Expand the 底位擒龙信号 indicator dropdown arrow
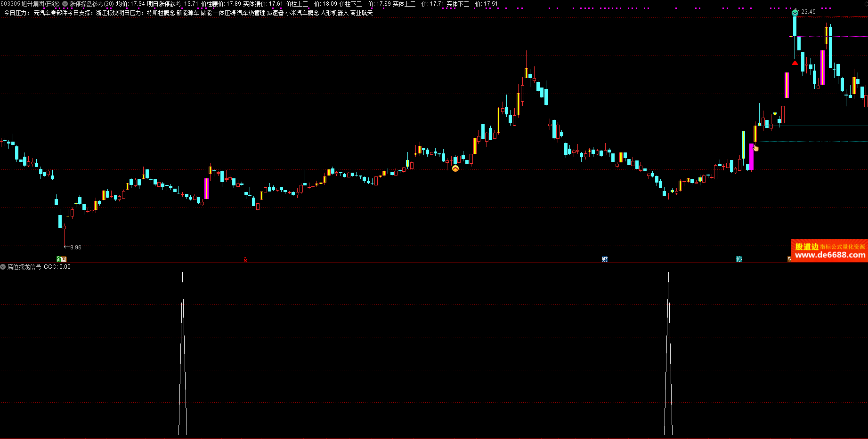Image resolution: width=868 pixels, height=439 pixels. tap(3, 267)
